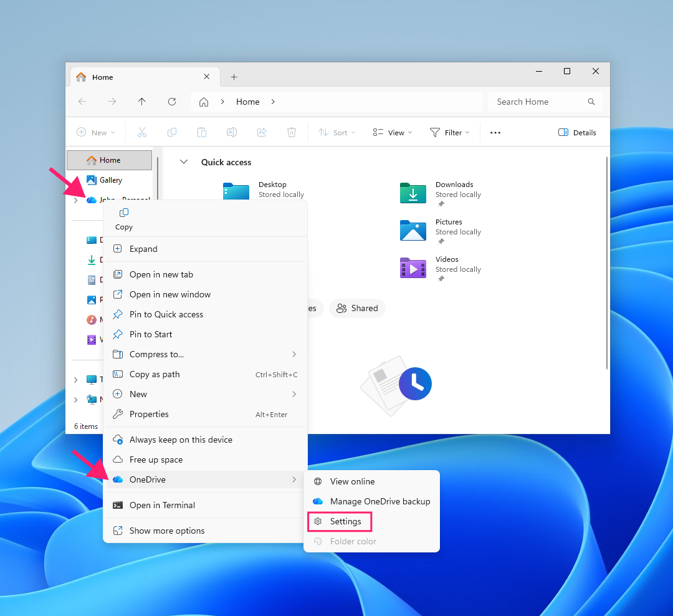Open Properties from the context menu
Image resolution: width=673 pixels, height=616 pixels.
[x=205, y=415]
